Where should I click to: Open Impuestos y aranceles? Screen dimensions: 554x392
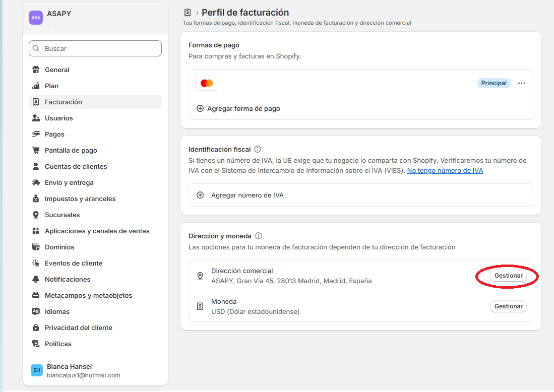tap(95, 199)
